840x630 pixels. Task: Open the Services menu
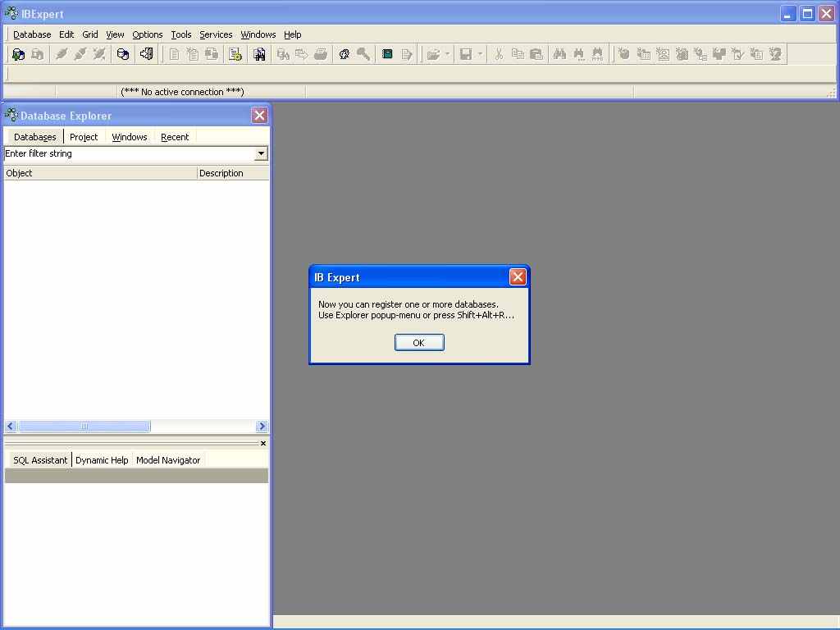tap(216, 34)
